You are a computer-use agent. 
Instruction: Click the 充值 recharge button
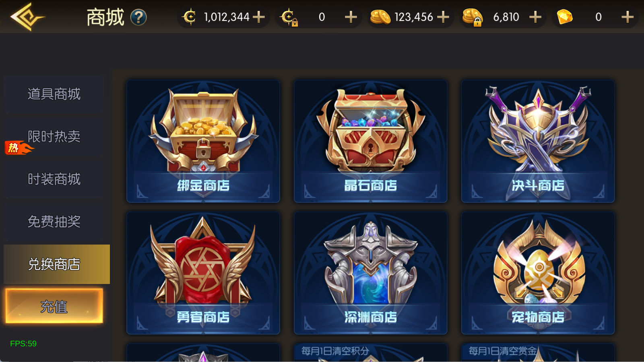click(x=54, y=306)
